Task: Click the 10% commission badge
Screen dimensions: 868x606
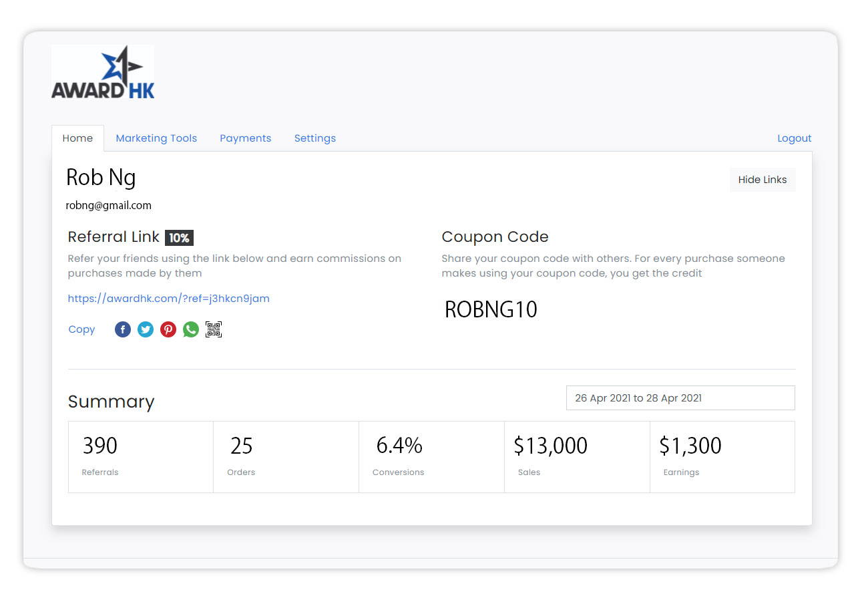Action: [179, 238]
